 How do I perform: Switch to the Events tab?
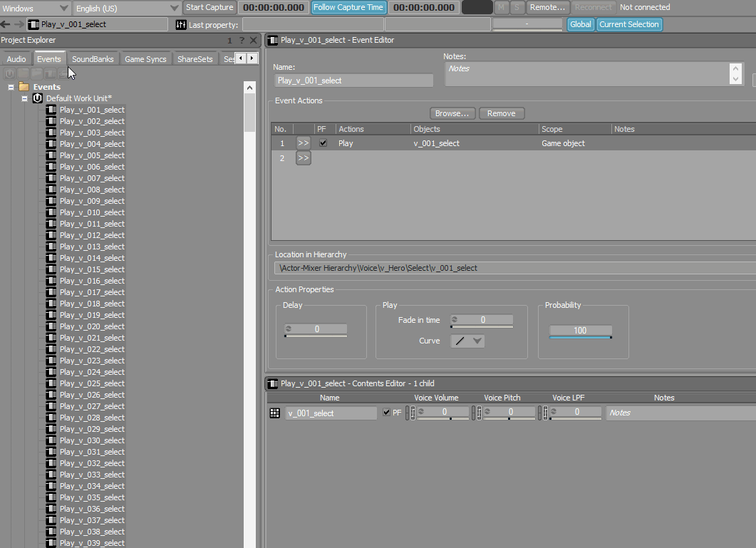[x=48, y=59]
